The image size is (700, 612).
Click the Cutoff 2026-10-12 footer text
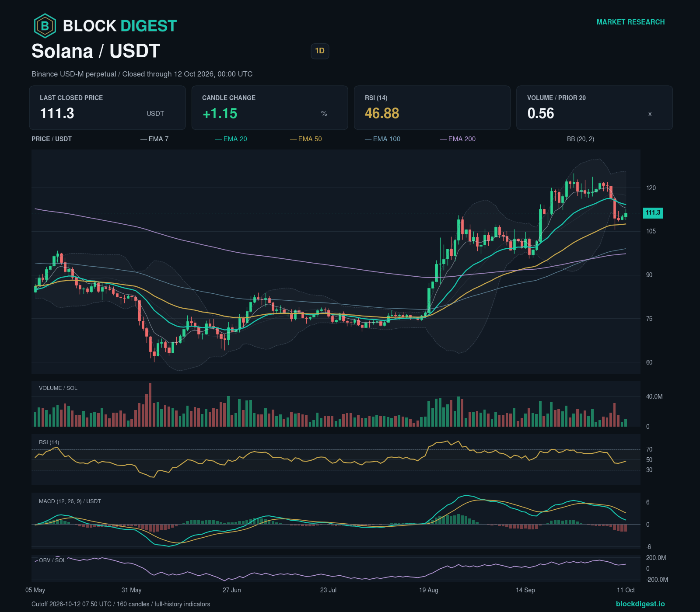[121, 604]
